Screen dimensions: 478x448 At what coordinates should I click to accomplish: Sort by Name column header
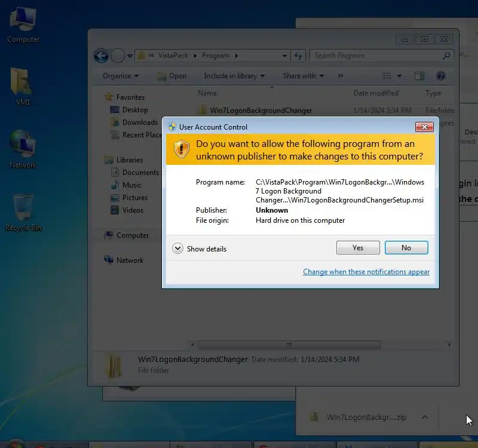(207, 93)
